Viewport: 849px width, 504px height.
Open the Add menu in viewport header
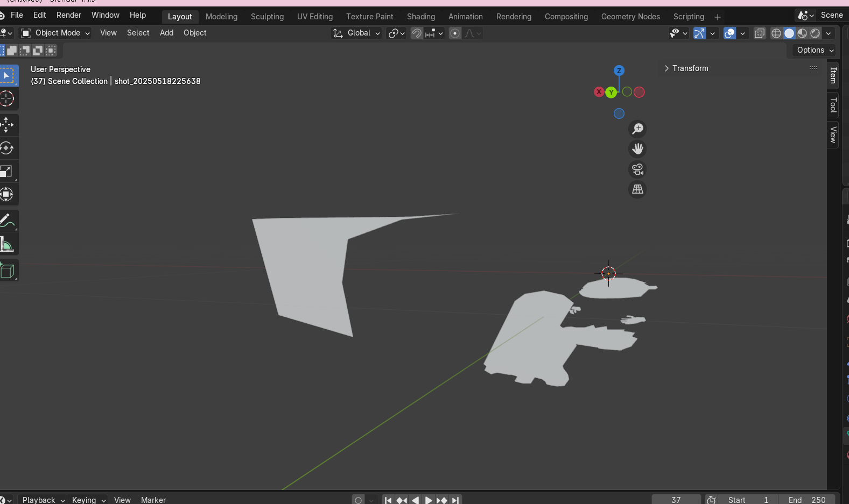pyautogui.click(x=167, y=33)
